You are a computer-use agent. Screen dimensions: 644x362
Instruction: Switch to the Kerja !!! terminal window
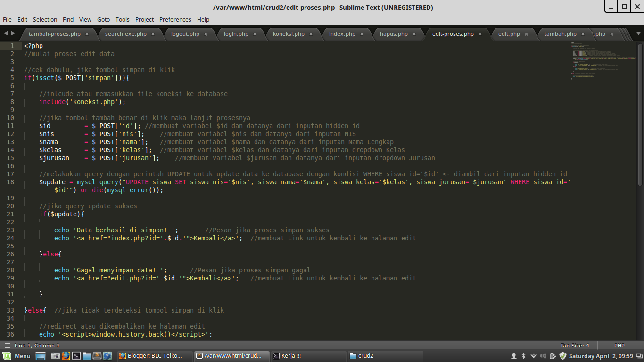tap(308, 356)
